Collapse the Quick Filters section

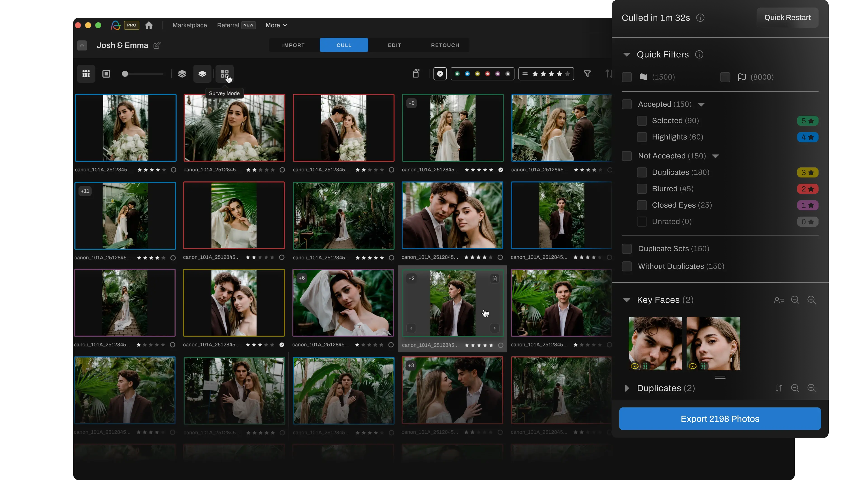click(x=626, y=54)
